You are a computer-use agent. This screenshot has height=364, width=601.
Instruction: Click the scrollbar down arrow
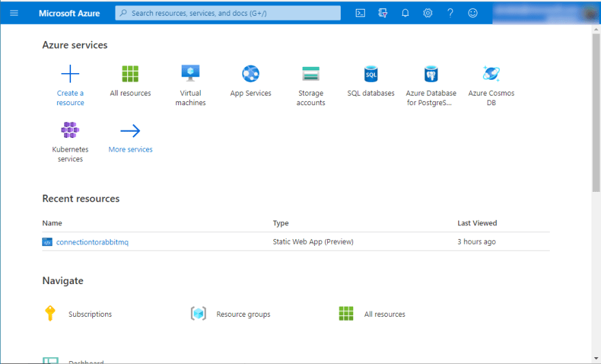596,359
